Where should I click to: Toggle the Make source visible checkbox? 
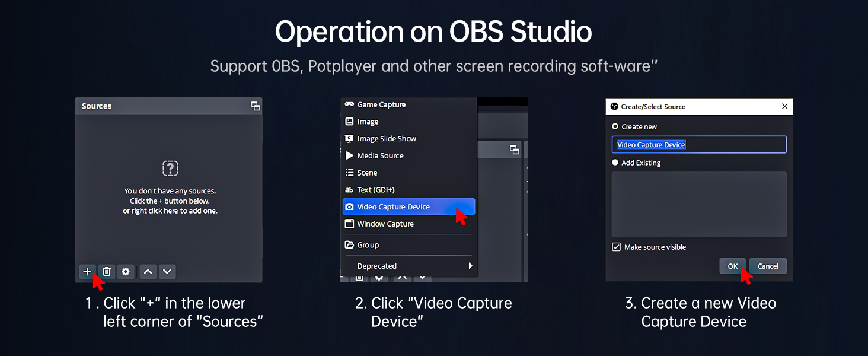point(617,247)
